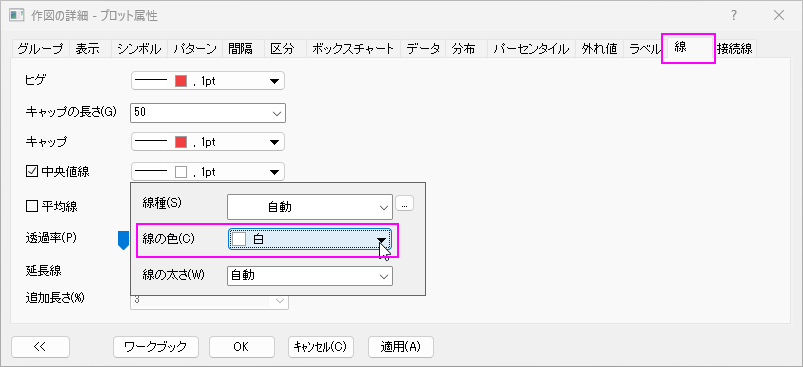Go to the パターン tab
Viewport: 803px width, 367px height.
(195, 49)
